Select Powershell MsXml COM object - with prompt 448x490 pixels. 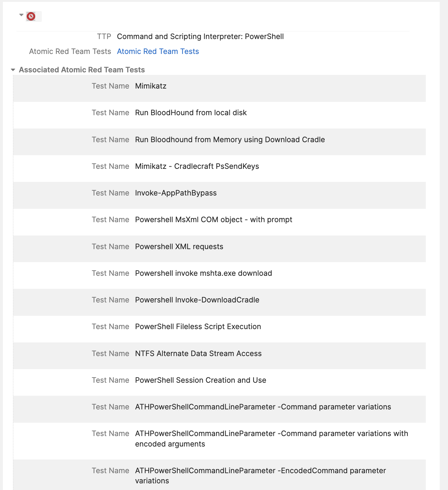[214, 220]
